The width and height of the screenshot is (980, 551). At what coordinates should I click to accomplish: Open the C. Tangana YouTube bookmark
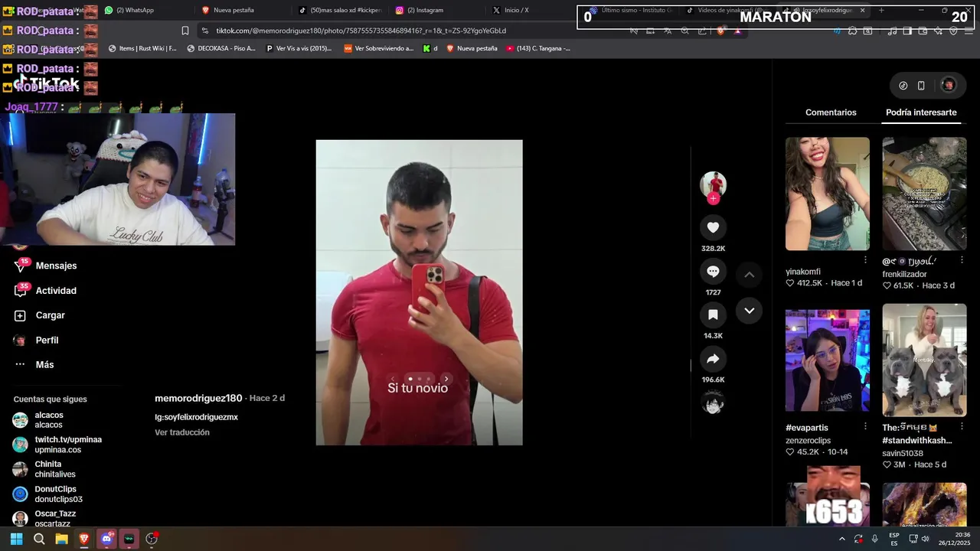537,48
